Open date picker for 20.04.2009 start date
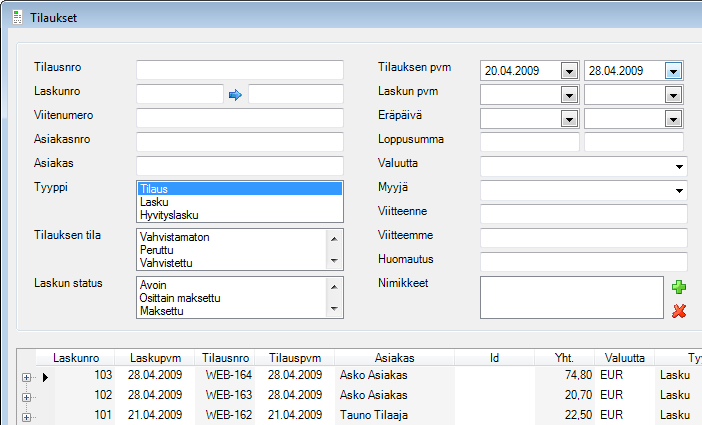702x425 pixels. point(569,71)
